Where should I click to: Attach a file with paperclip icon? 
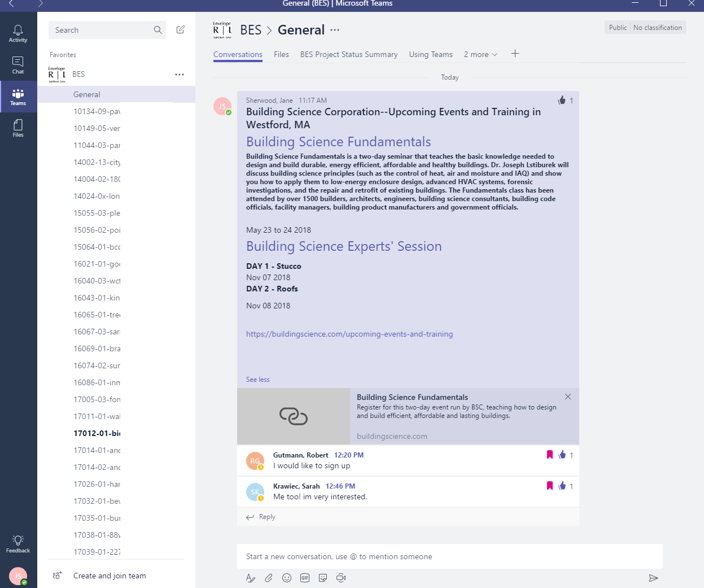click(x=269, y=578)
